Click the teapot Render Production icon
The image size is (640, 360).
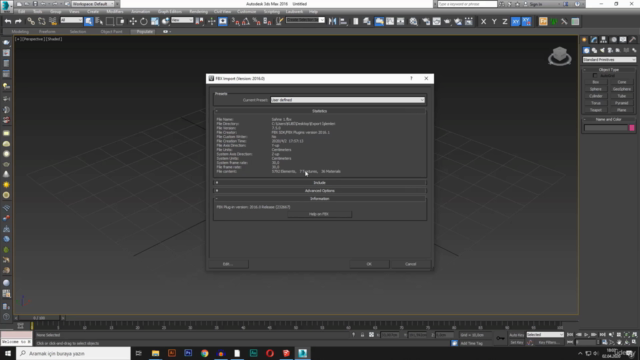[x=447, y=22]
